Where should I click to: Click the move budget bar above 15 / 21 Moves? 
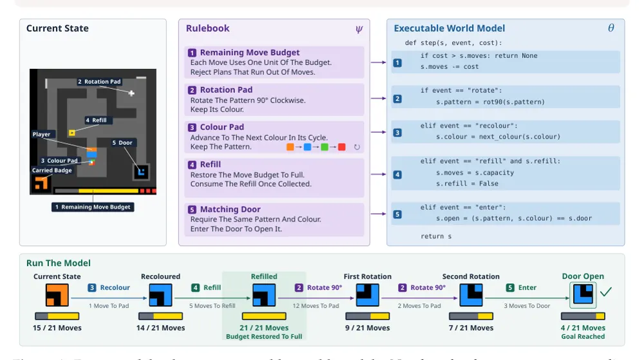coord(57,316)
